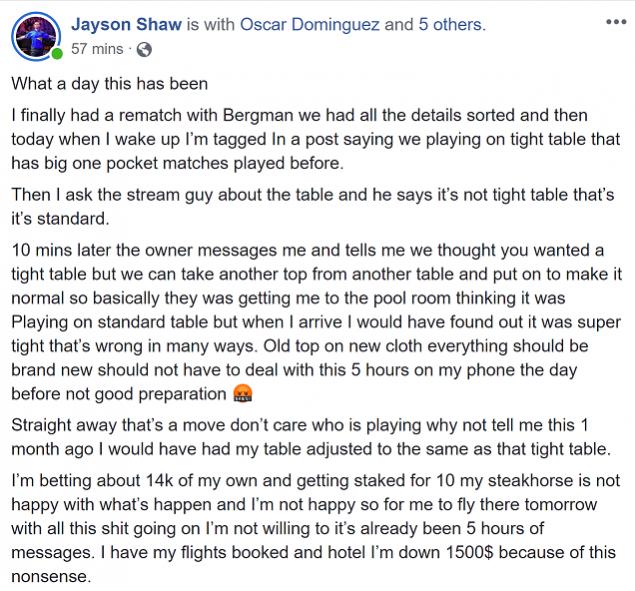Click the green online status dot
The image size is (635, 591).
tap(56, 52)
